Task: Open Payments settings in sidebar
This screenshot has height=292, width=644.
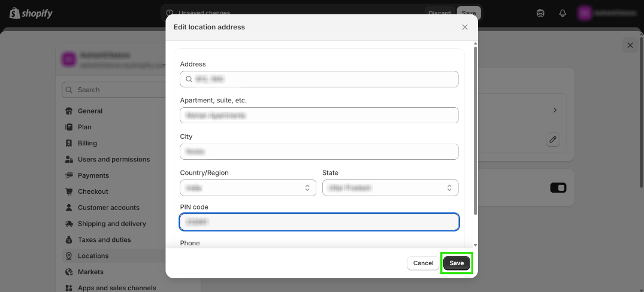Action: (93, 176)
